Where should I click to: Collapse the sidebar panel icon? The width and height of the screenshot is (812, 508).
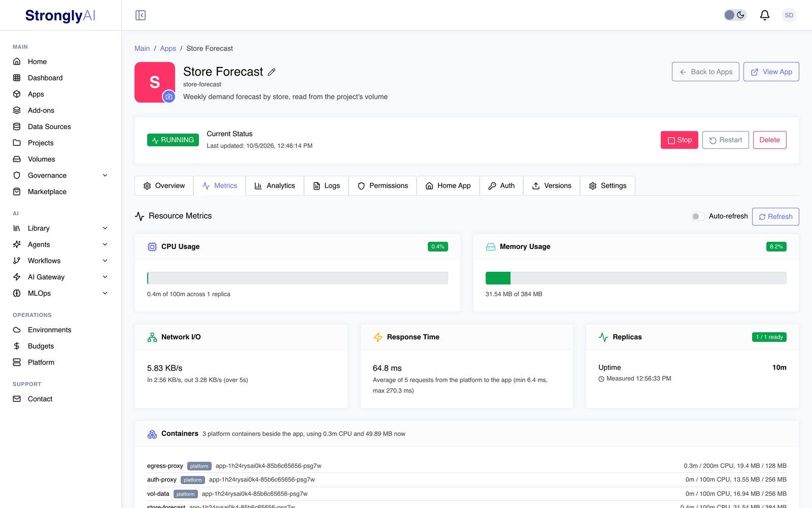coord(141,15)
